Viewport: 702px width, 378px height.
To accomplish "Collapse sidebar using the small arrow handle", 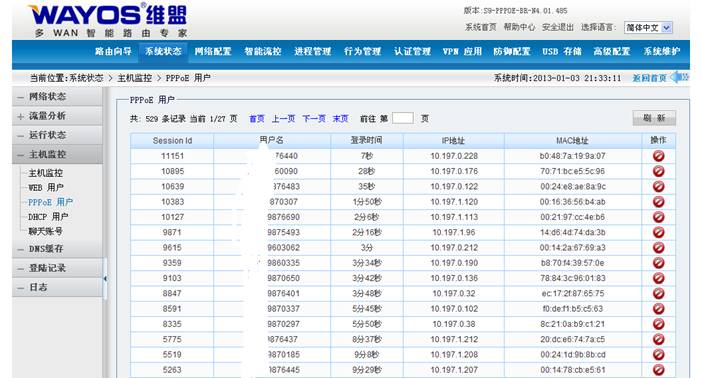I will pos(105,279).
